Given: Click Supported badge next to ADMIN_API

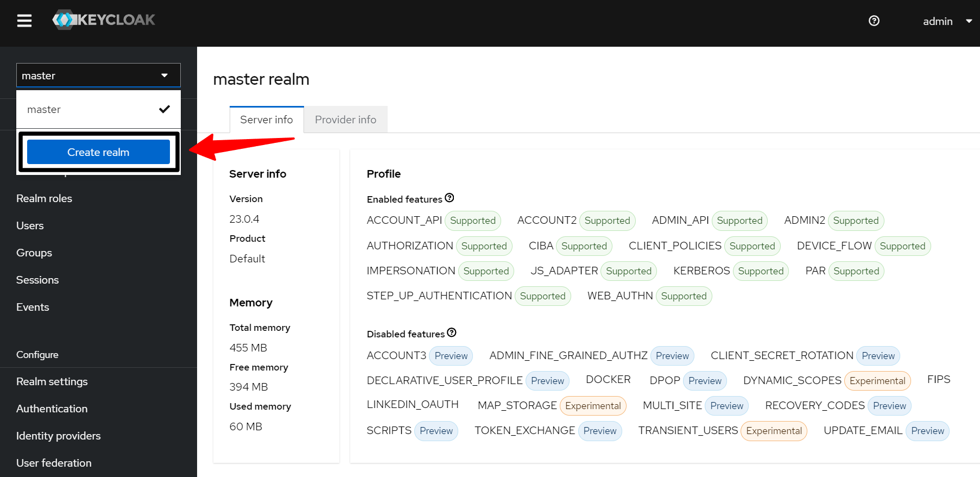Looking at the screenshot, I should (739, 221).
